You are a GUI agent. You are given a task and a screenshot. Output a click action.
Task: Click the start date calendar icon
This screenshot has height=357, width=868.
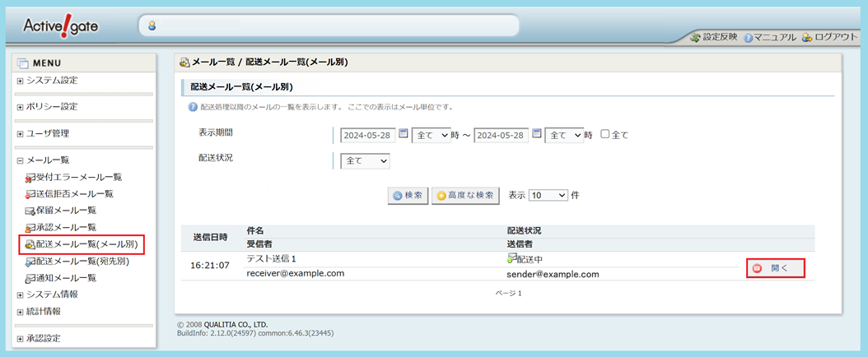coord(404,134)
